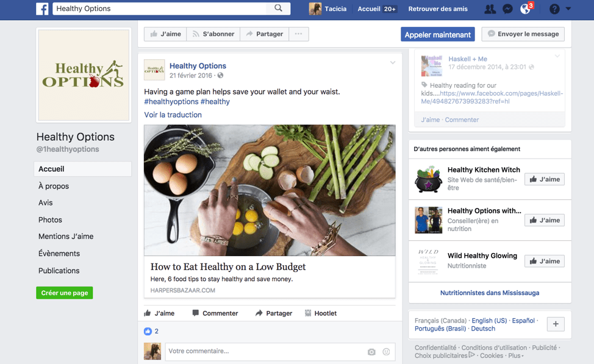Viewport: 594px width, 364px height.
Task: Open the notifications globe icon
Action: pyautogui.click(x=525, y=9)
